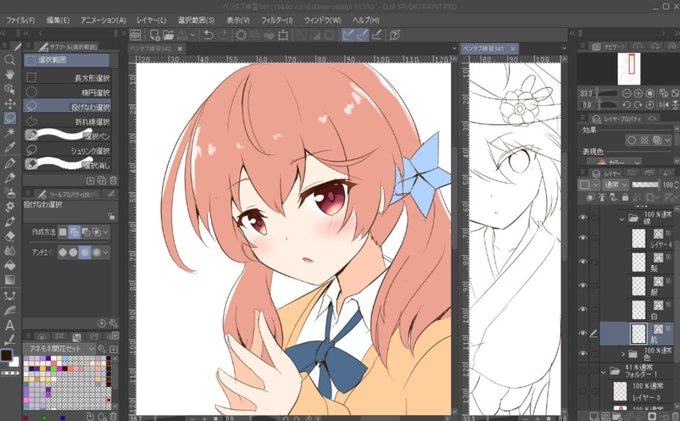Click the Open file folder icon
The width and height of the screenshot is (680, 421).
(168, 35)
